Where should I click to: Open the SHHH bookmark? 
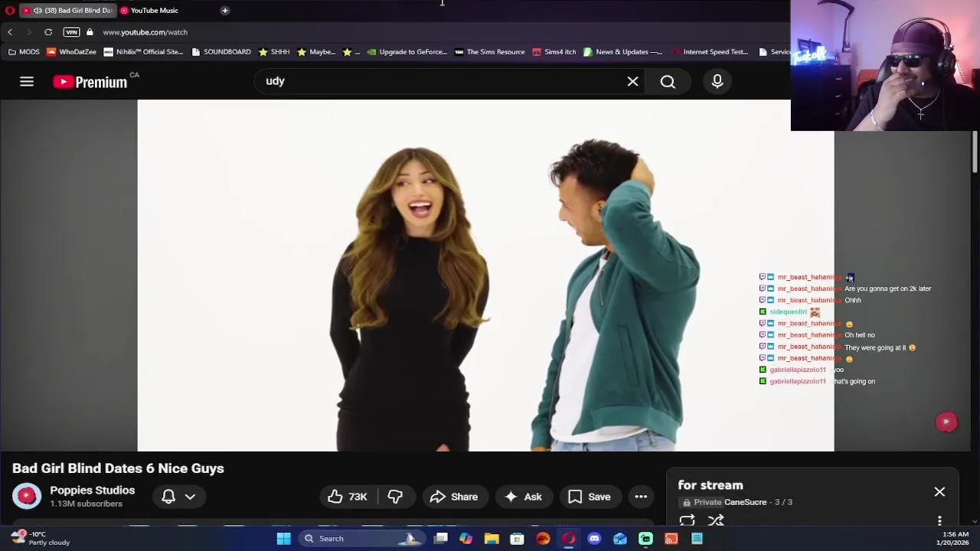pyautogui.click(x=274, y=52)
